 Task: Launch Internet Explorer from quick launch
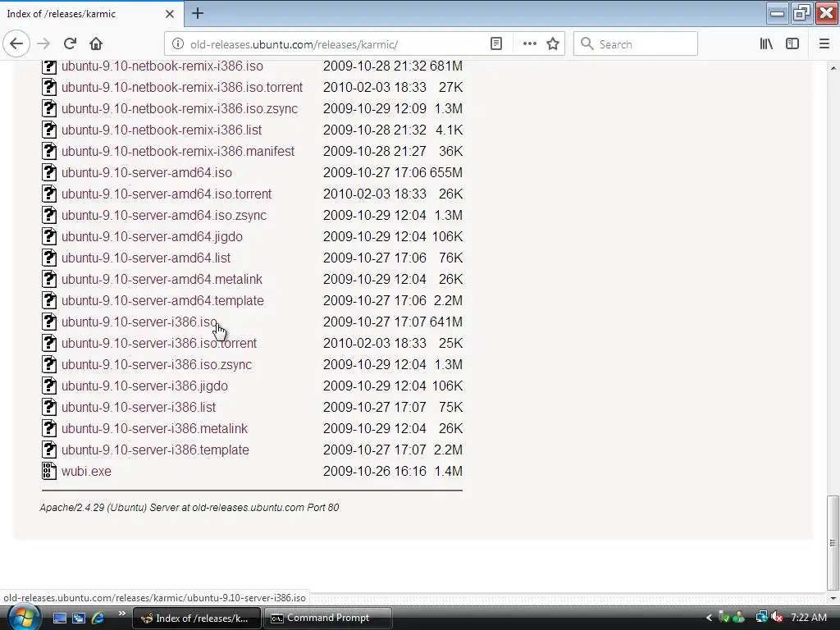(98, 618)
